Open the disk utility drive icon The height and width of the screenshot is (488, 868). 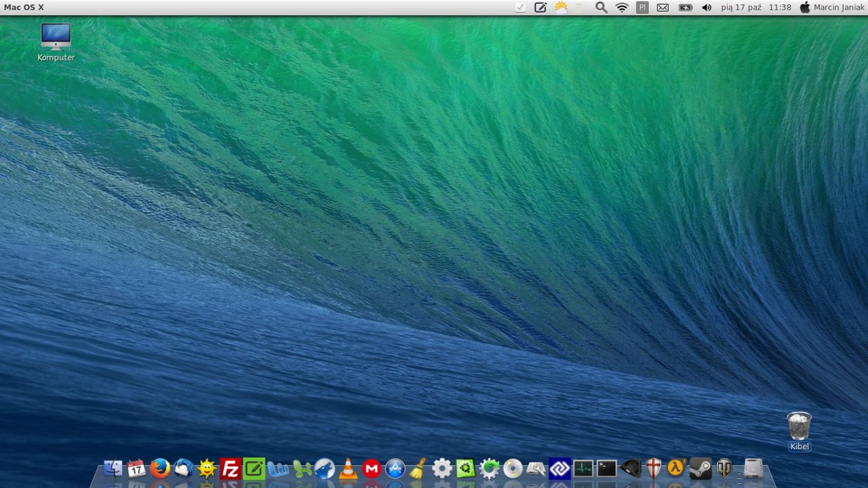click(536, 468)
